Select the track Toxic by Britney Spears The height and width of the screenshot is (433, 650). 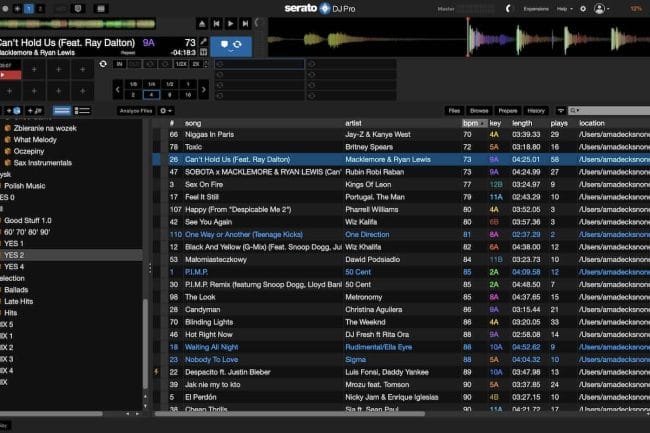(401, 147)
